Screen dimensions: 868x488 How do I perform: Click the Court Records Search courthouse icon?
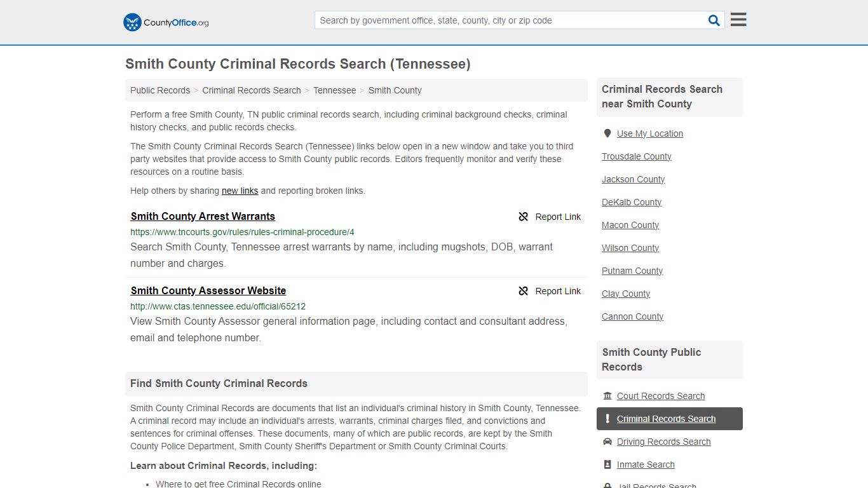tap(607, 396)
